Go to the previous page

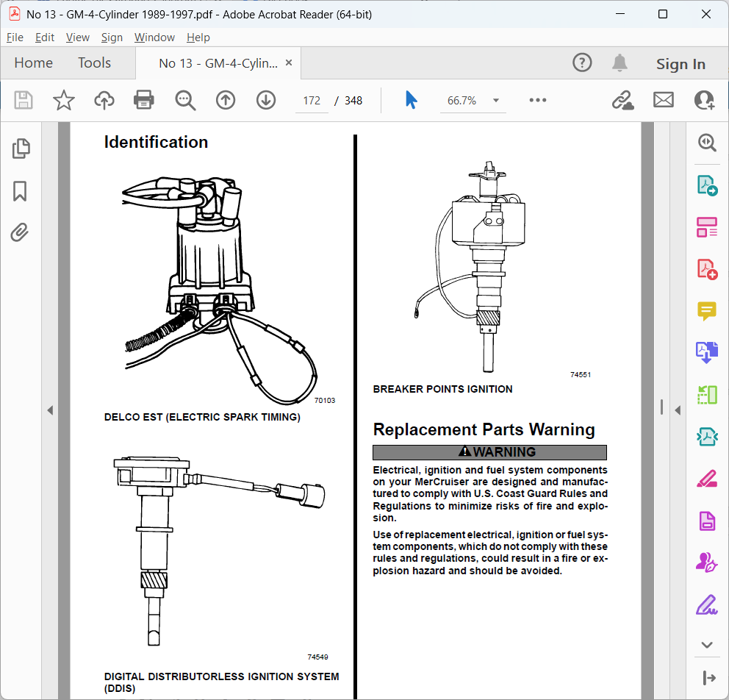pyautogui.click(x=226, y=100)
